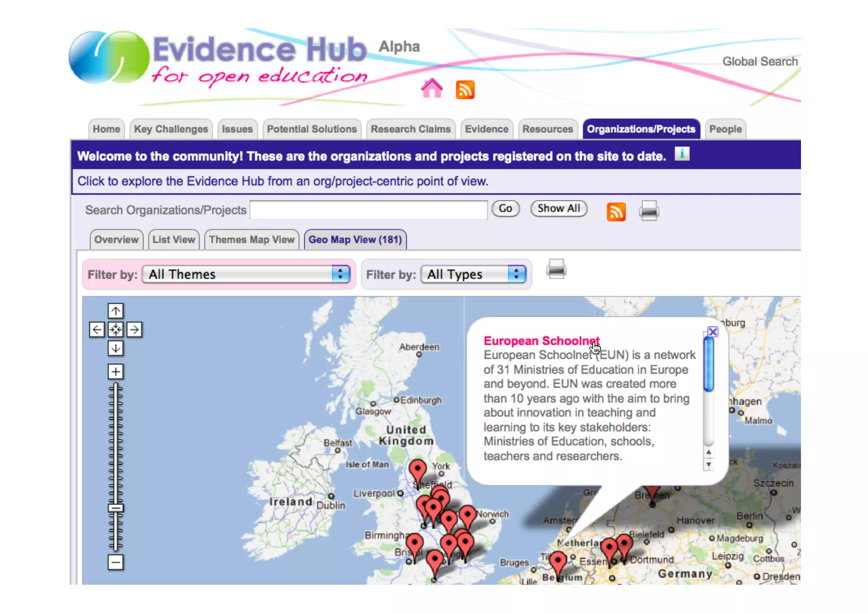Open the Resources tab
The height and width of the screenshot is (613, 868).
pos(548,129)
